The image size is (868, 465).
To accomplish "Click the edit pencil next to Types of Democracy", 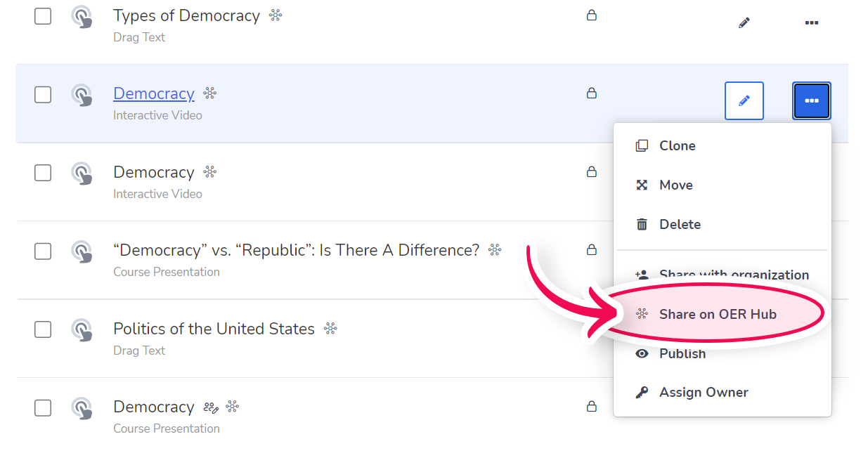I will coord(744,22).
